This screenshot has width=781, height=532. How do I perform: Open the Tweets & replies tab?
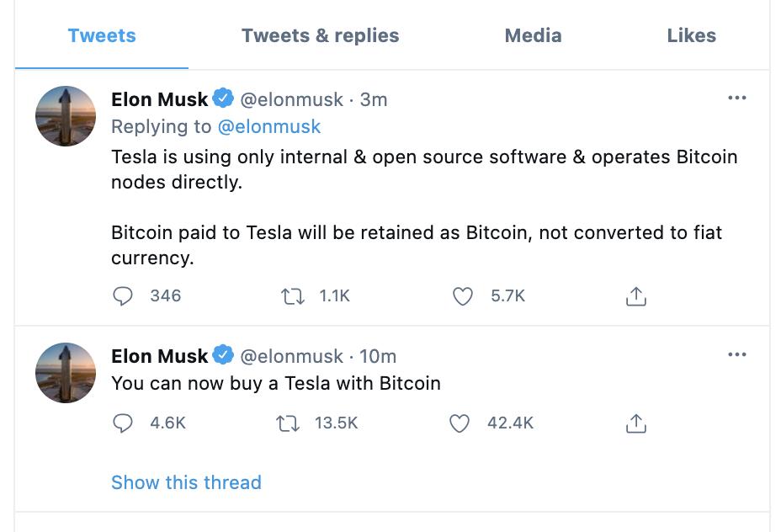click(321, 36)
